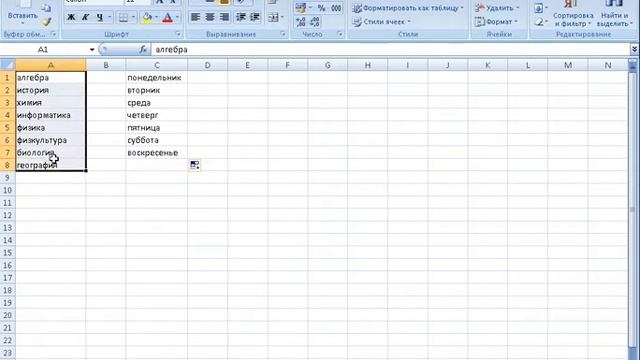Image resolution: width=640 pixels, height=360 pixels.
Task: Select cell containing вторник
Action: (157, 90)
